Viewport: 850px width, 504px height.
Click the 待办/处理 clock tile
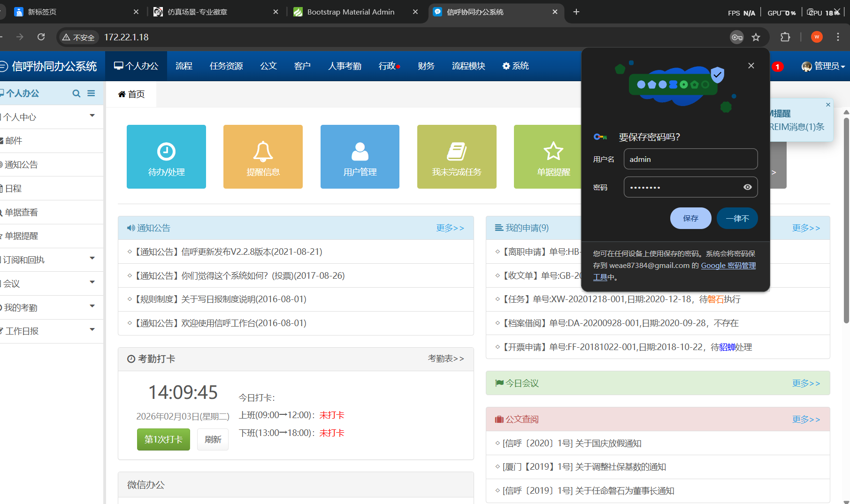(x=166, y=157)
